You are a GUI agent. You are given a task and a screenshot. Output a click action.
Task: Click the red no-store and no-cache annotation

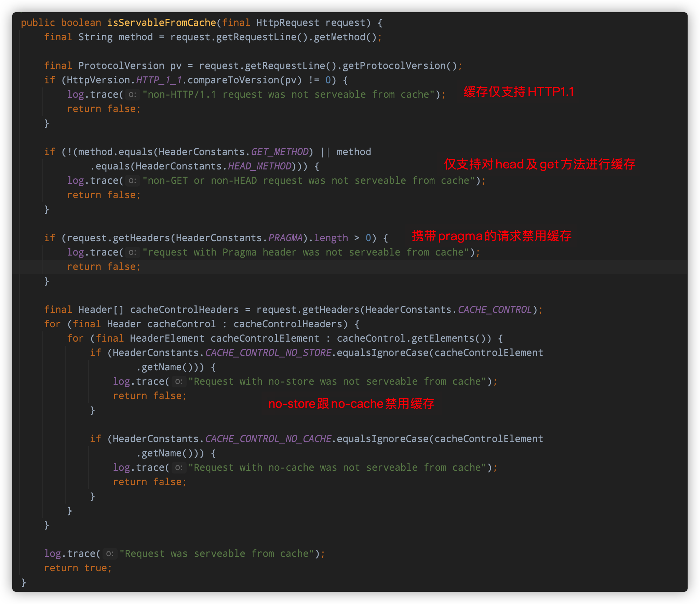click(351, 404)
